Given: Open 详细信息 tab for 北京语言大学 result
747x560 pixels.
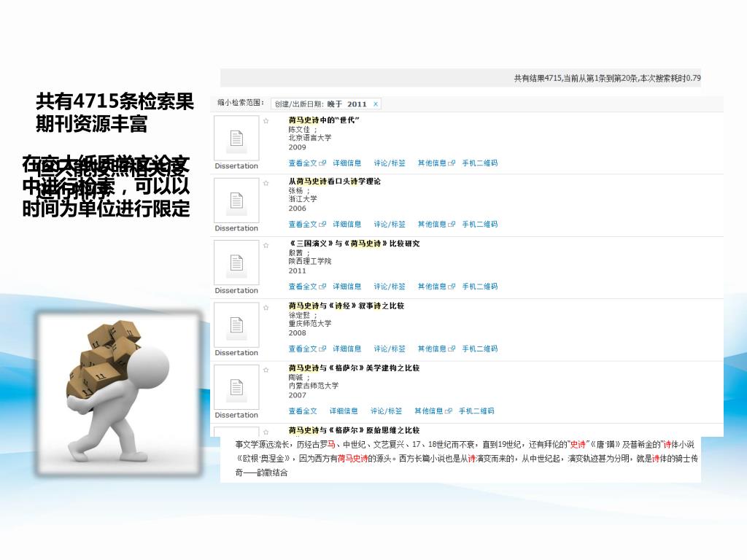Looking at the screenshot, I should pos(347,163).
